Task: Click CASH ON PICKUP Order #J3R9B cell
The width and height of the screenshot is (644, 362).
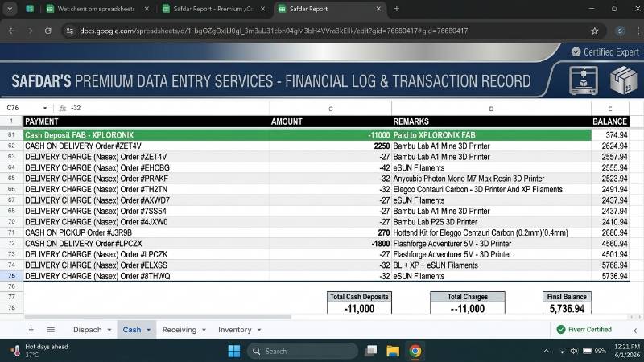Action: point(147,232)
